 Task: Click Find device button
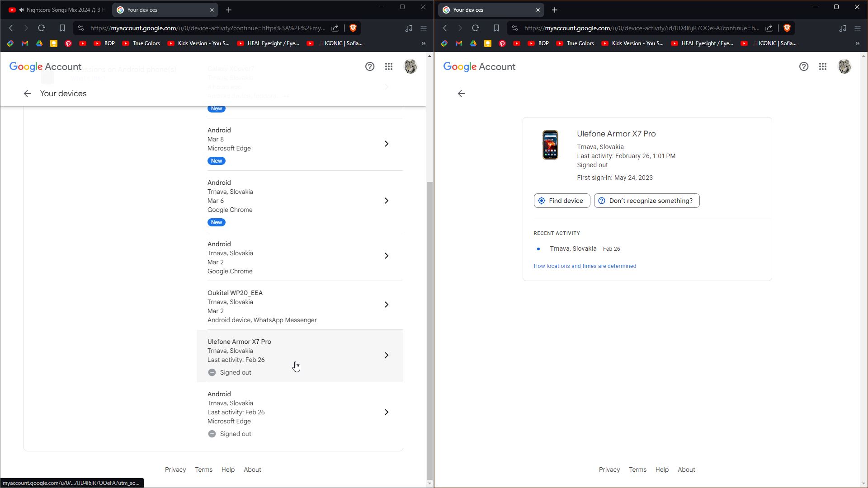561,201
